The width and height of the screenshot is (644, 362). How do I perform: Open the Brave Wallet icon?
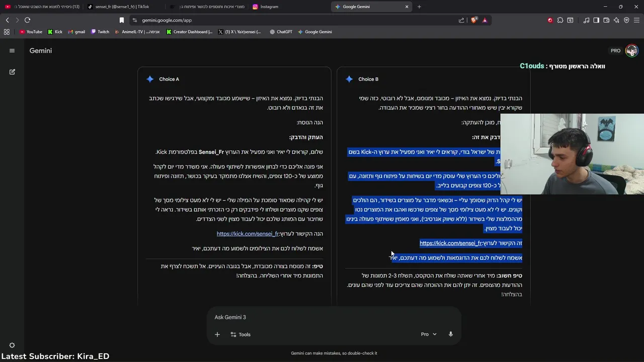coord(606,20)
